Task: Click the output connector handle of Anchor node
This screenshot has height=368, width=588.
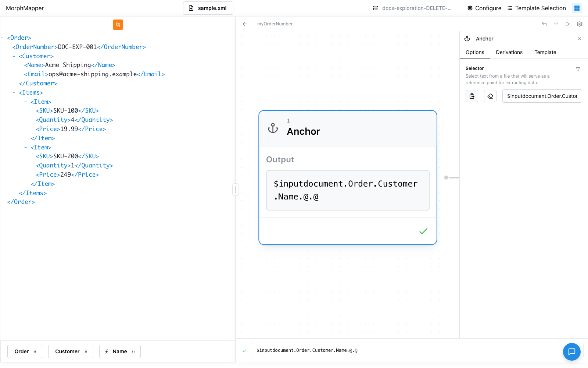Action: (446, 178)
